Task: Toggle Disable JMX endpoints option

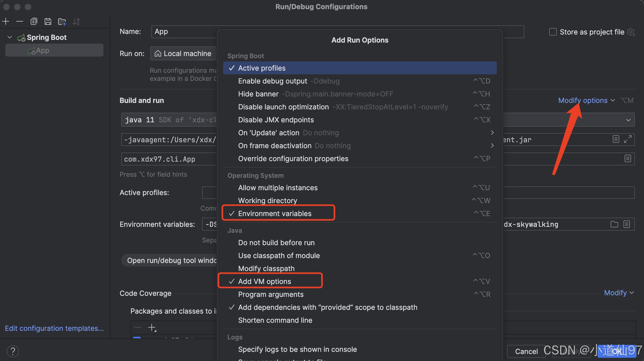Action: [x=360, y=120]
